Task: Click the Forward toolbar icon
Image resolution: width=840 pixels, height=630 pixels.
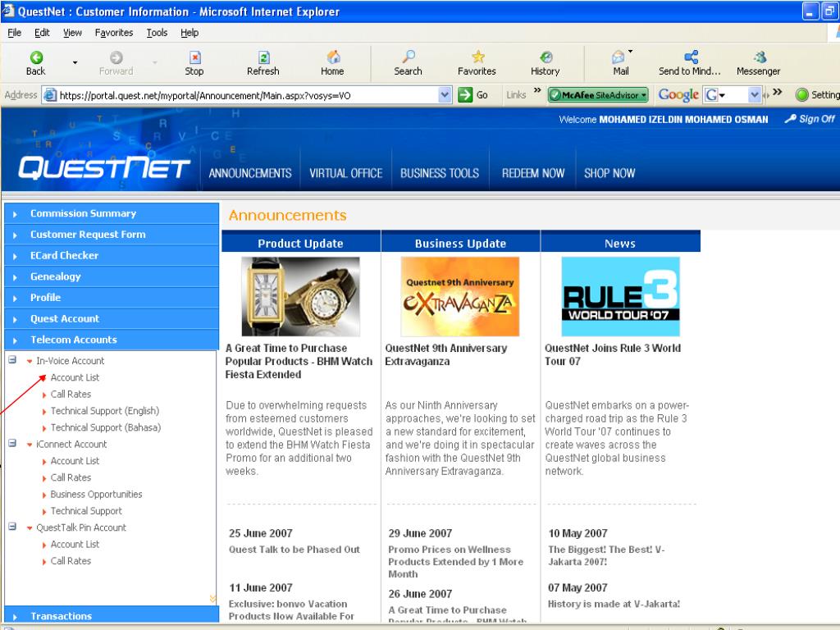Action: tap(116, 57)
